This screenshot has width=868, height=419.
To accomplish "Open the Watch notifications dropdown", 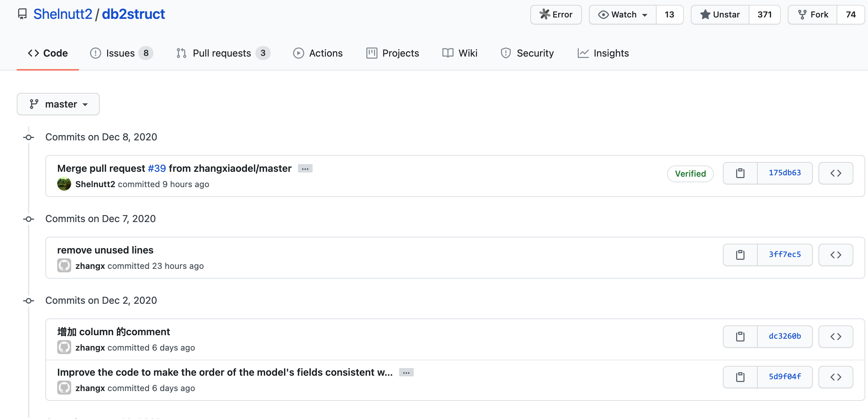I will pos(623,15).
